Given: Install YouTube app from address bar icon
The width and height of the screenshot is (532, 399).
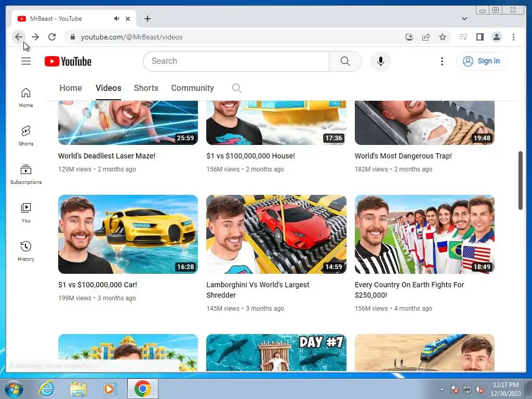Looking at the screenshot, I should click(x=409, y=37).
